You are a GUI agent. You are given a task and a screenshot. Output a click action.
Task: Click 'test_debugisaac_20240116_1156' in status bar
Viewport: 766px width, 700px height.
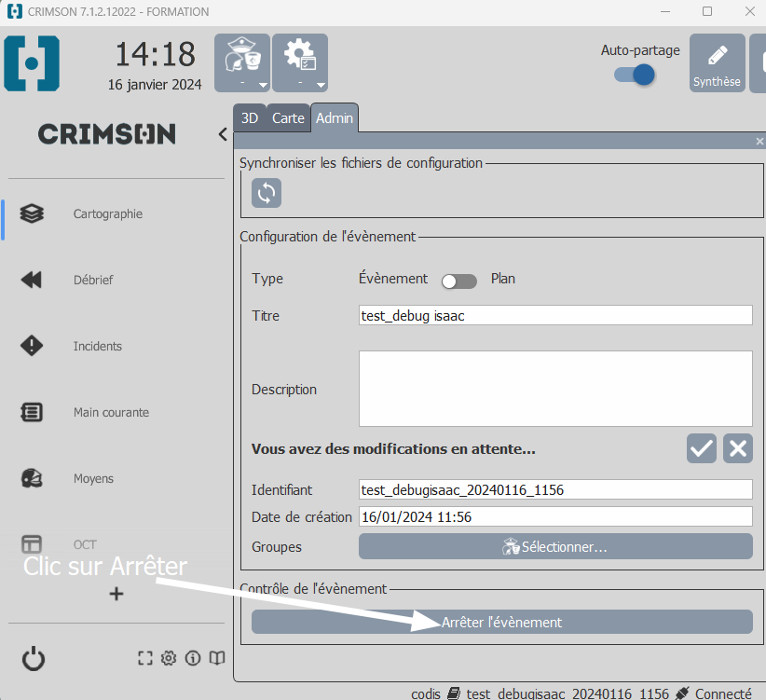pyautogui.click(x=568, y=693)
